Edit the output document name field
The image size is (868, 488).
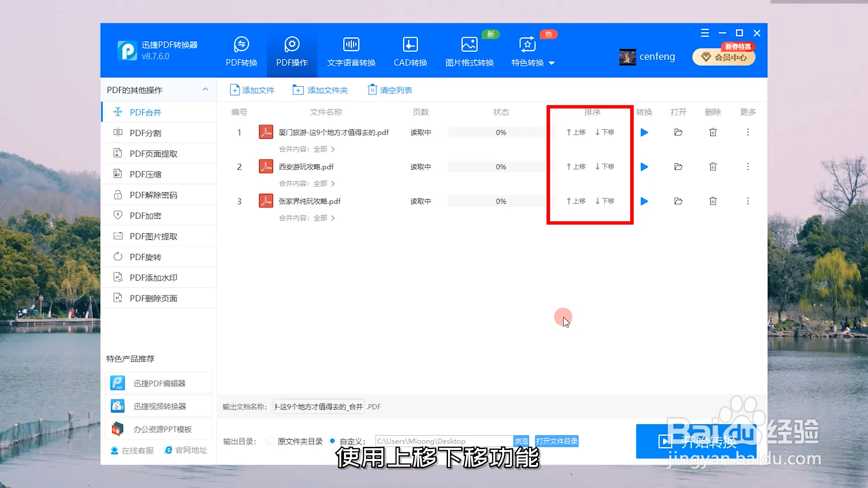coord(318,406)
